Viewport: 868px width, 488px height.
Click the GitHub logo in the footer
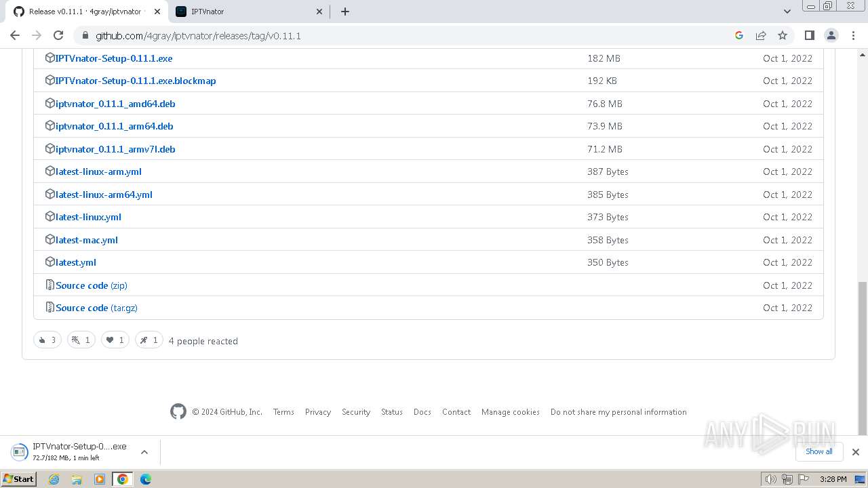pyautogui.click(x=178, y=411)
